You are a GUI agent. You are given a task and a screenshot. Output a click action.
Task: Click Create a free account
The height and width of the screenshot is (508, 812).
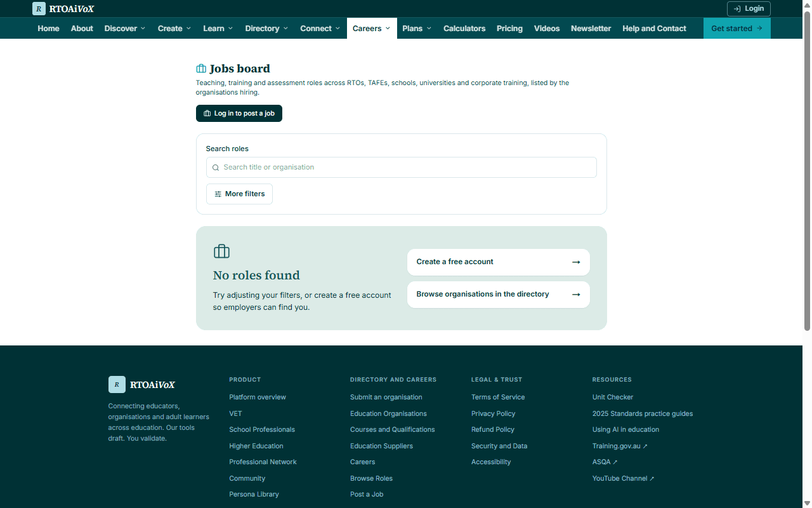pyautogui.click(x=499, y=262)
